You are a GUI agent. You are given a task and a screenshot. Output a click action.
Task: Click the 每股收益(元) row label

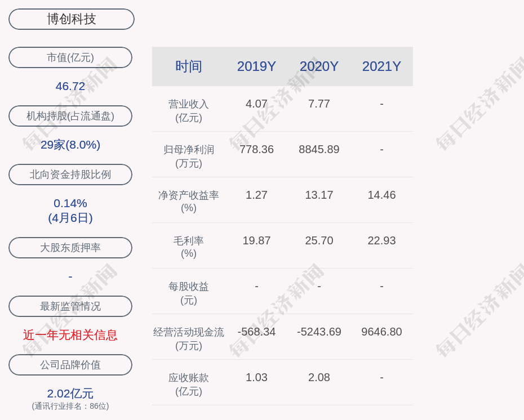(x=189, y=293)
